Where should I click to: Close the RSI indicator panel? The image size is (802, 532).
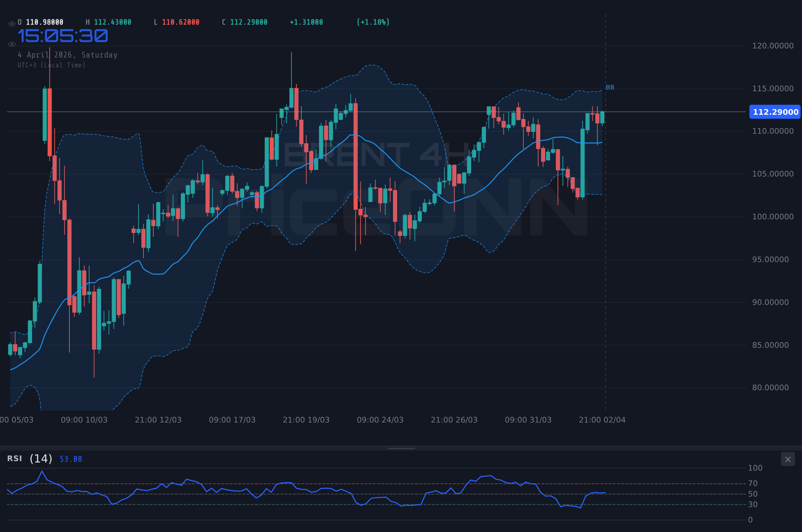pyautogui.click(x=788, y=459)
